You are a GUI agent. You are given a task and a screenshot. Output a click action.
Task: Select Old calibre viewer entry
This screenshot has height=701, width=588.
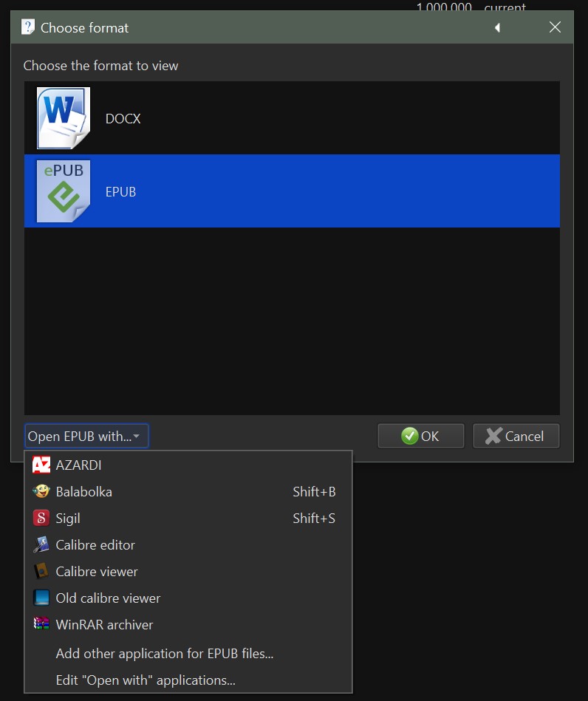point(188,598)
